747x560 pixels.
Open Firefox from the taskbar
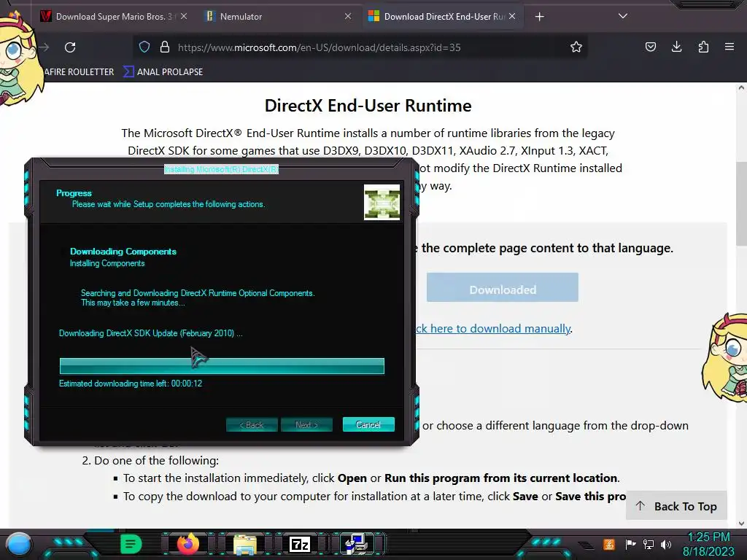(x=187, y=544)
